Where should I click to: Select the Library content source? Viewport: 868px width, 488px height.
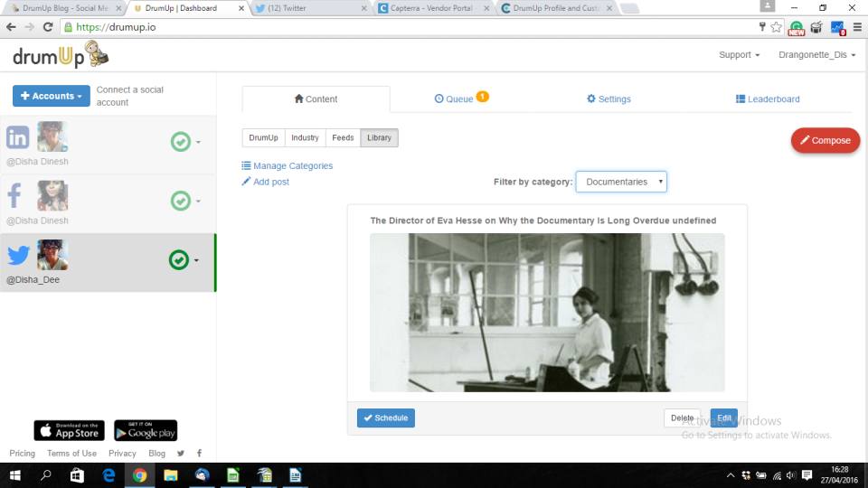(379, 137)
